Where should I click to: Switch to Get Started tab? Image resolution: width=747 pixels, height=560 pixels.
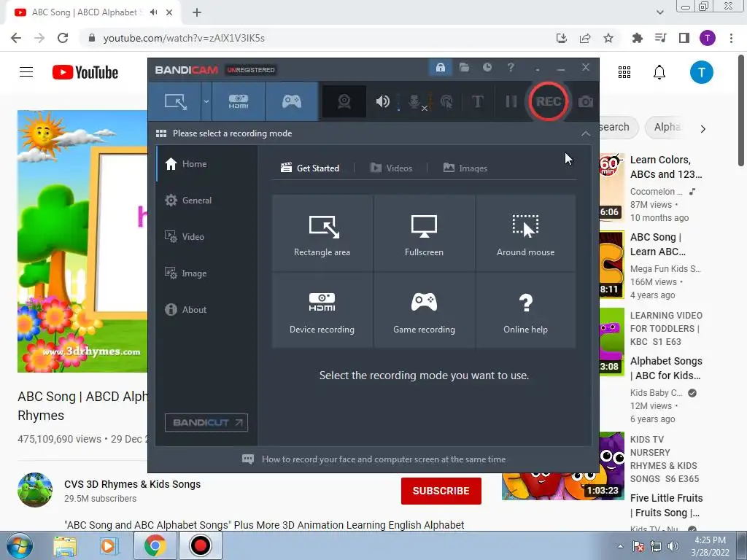tap(310, 168)
